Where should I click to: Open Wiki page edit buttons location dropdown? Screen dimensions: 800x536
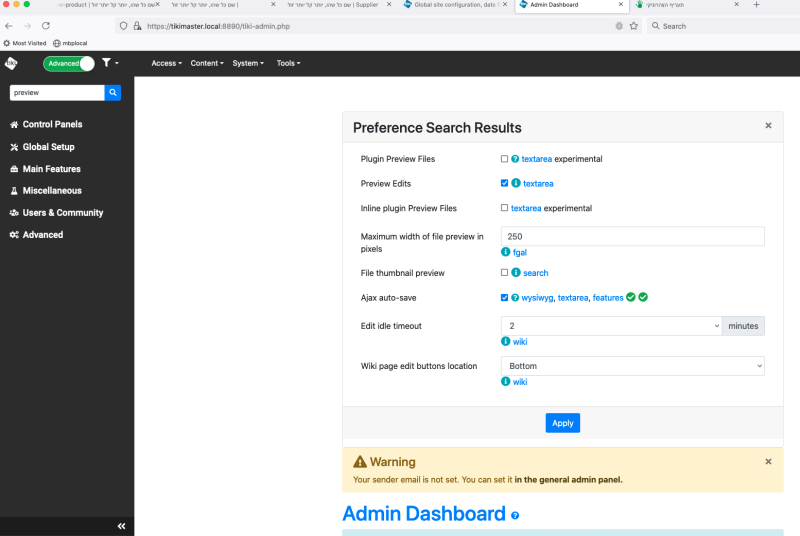(632, 366)
